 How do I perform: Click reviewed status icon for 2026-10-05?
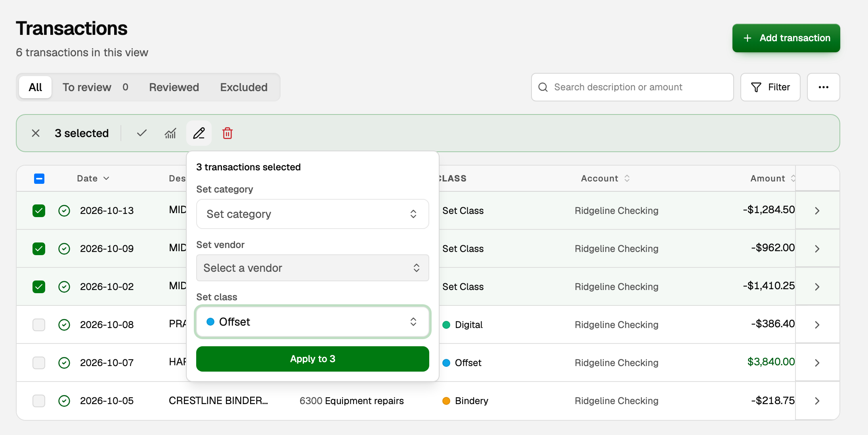tap(64, 401)
